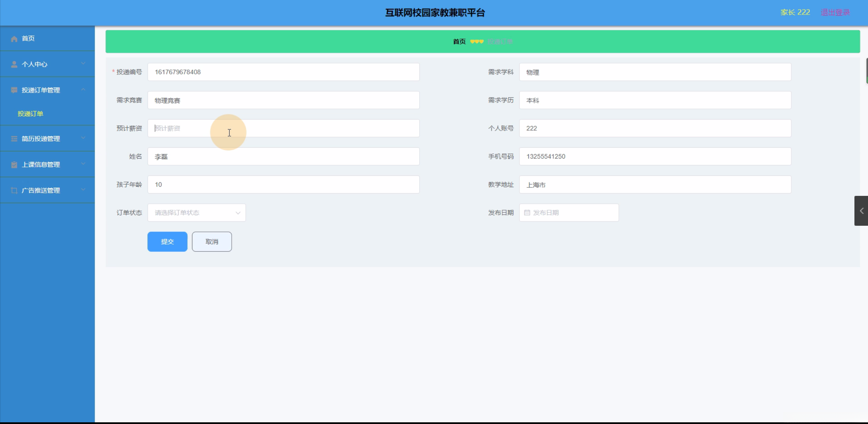Expand 广告推送管理 menu chevron
Viewport: 868px width, 424px height.
click(83, 190)
